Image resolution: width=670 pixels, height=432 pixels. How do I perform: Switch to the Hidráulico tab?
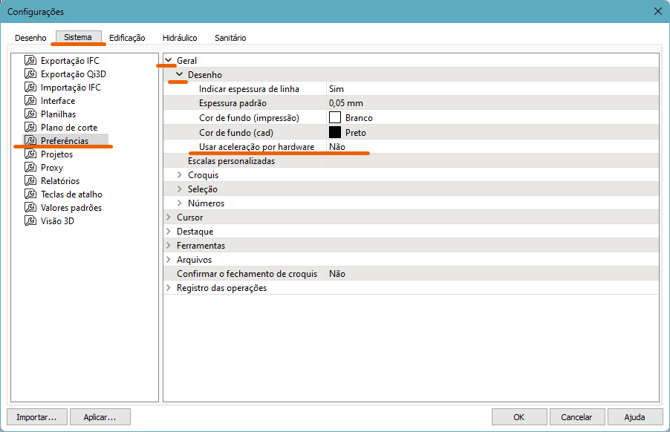(179, 38)
